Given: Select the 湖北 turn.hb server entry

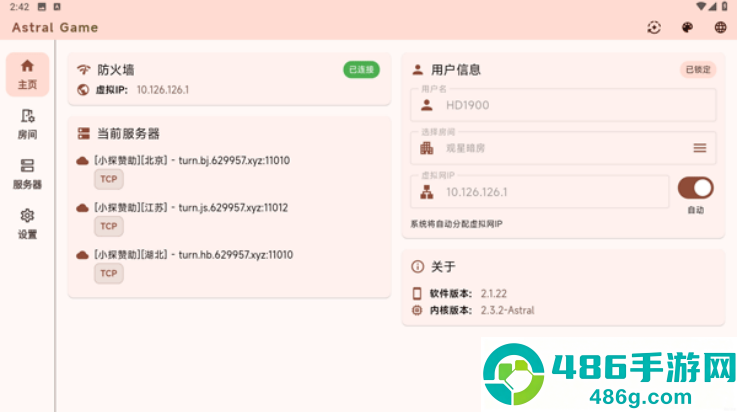Looking at the screenshot, I should tap(193, 255).
